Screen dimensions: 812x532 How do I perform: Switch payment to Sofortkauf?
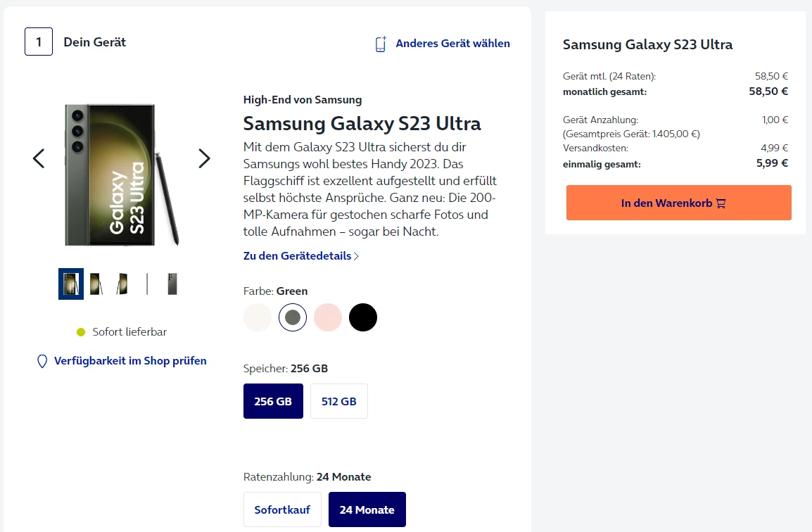click(x=282, y=509)
